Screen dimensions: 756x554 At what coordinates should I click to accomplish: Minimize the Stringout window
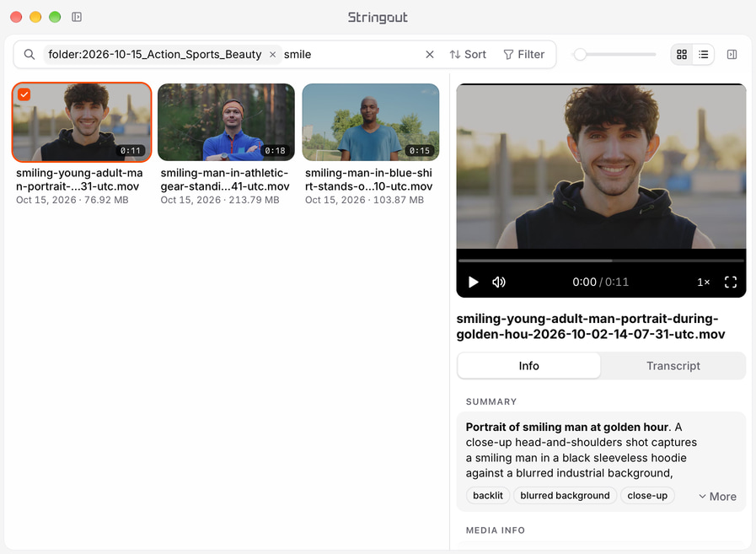click(x=35, y=18)
